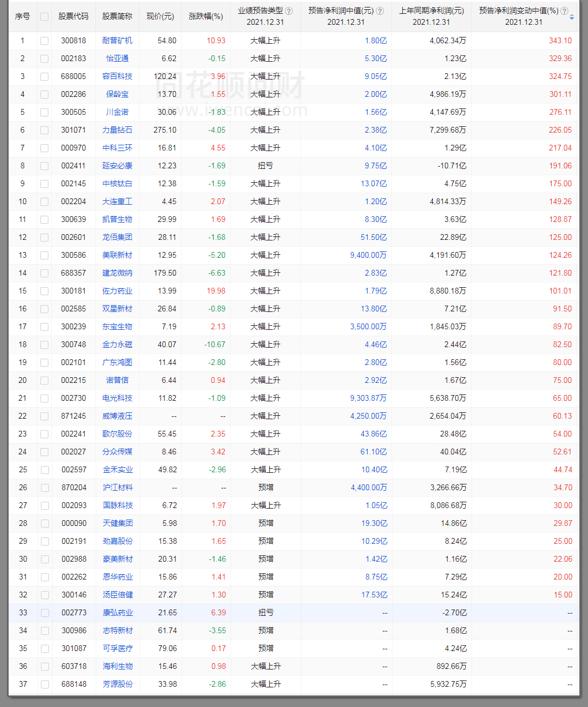Image resolution: width=588 pixels, height=707 pixels.
Task: Open the 川金诺 stock link
Action: click(x=117, y=112)
